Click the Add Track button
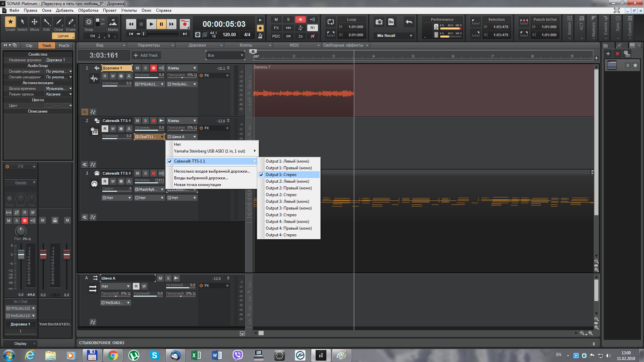The width and height of the screenshot is (644, 362). click(146, 55)
